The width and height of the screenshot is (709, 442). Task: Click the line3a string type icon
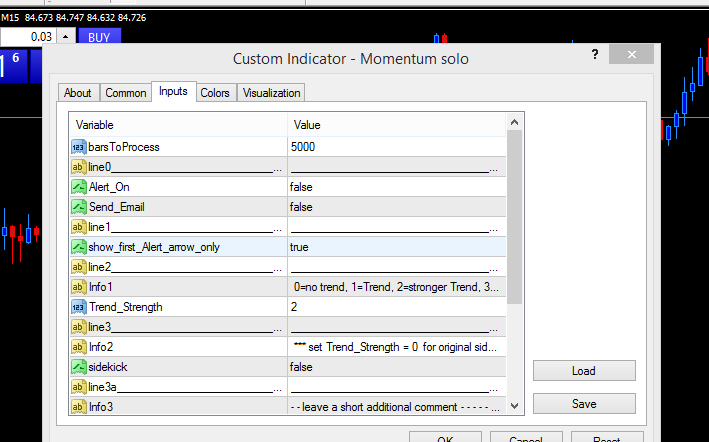coord(78,387)
